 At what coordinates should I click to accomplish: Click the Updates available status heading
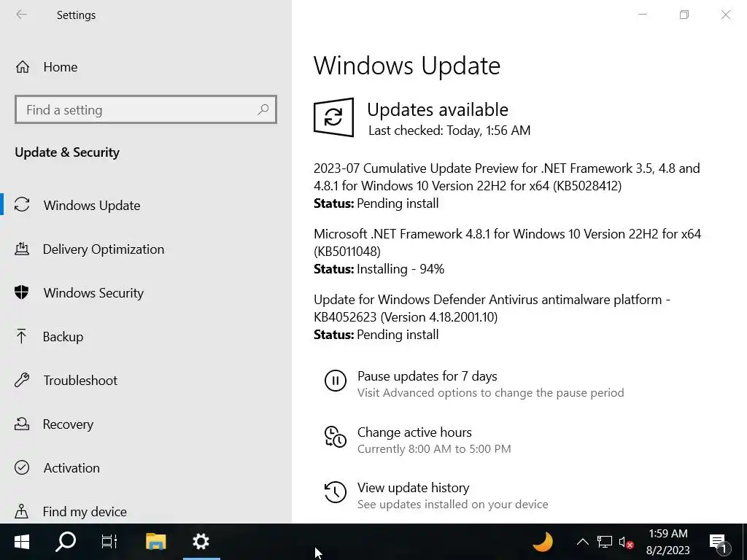pyautogui.click(x=438, y=110)
